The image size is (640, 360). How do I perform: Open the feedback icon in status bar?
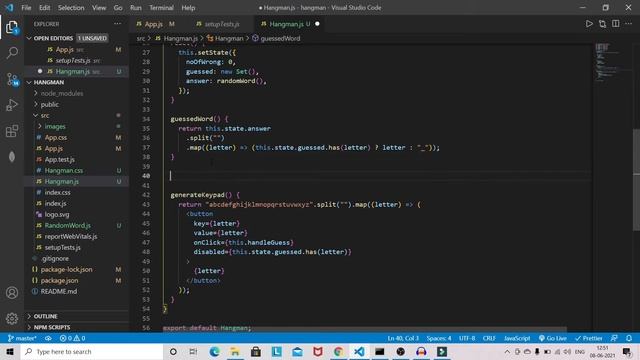click(x=614, y=338)
